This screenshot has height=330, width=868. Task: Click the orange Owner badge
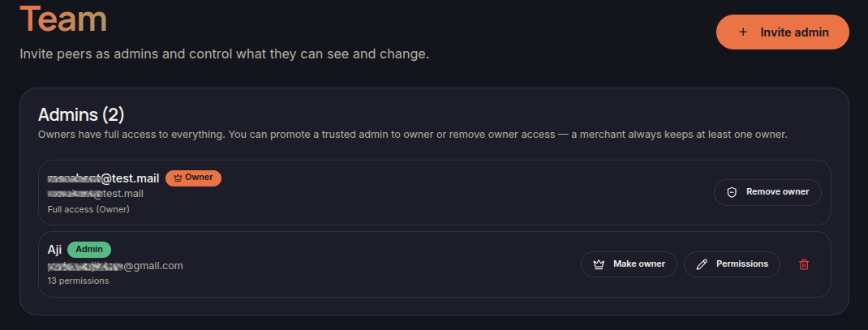(x=193, y=178)
